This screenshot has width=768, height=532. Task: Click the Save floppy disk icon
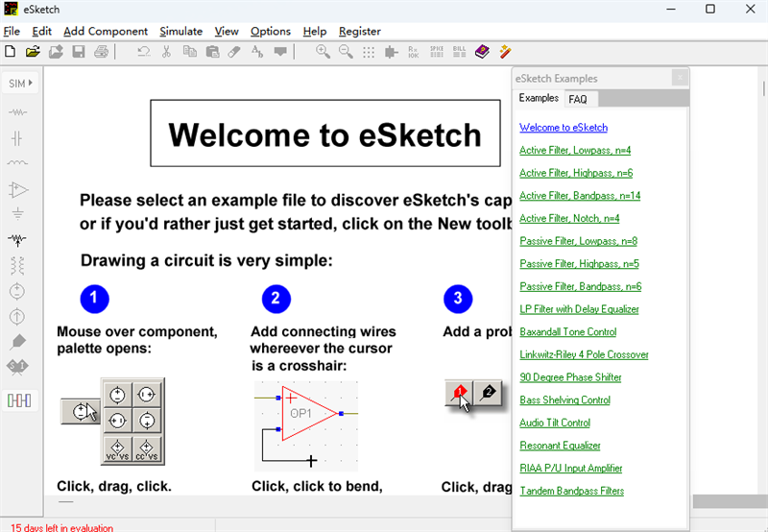pyautogui.click(x=79, y=52)
